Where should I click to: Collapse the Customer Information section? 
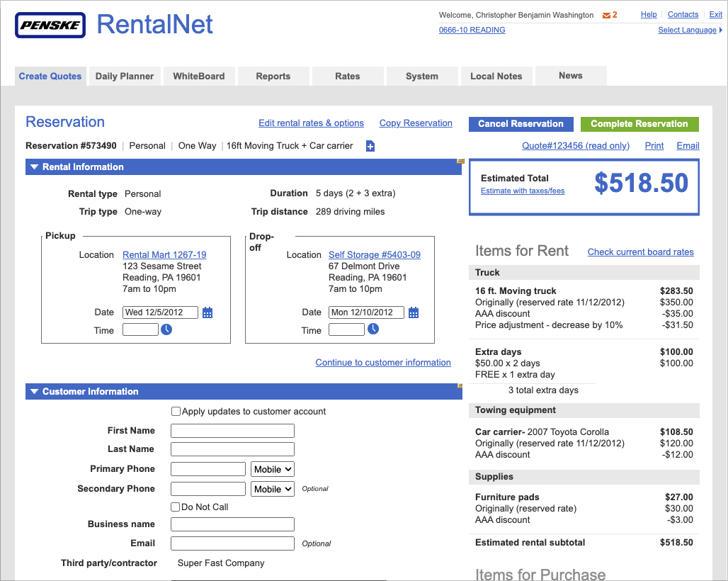(34, 392)
